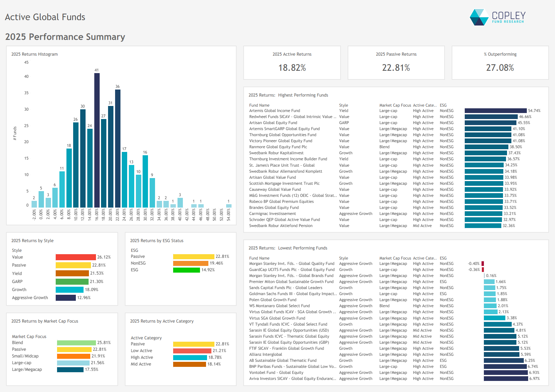Select the GARP label in Returns by Style

point(17,282)
